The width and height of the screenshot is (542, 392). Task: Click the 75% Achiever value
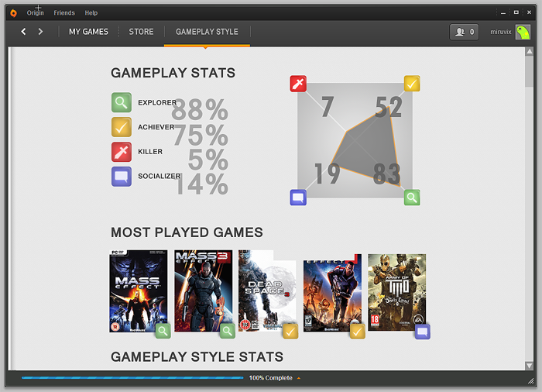201,135
